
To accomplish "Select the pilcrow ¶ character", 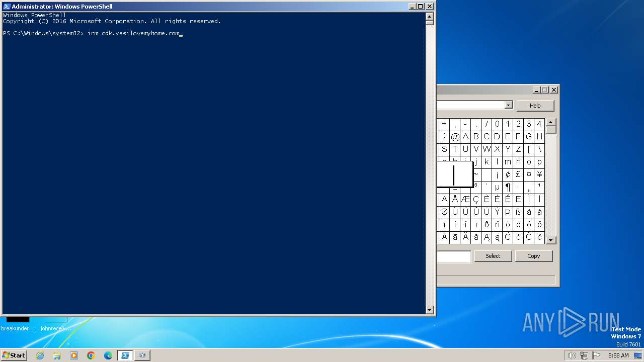I will coord(508,187).
